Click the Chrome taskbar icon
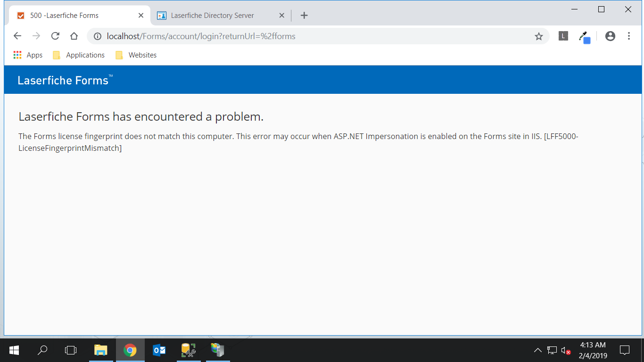The width and height of the screenshot is (644, 362). pos(130,350)
